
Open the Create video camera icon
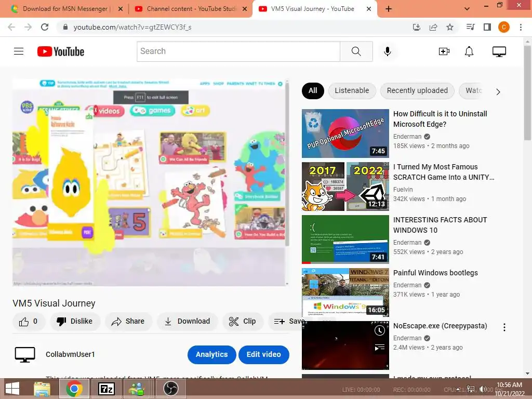444,51
